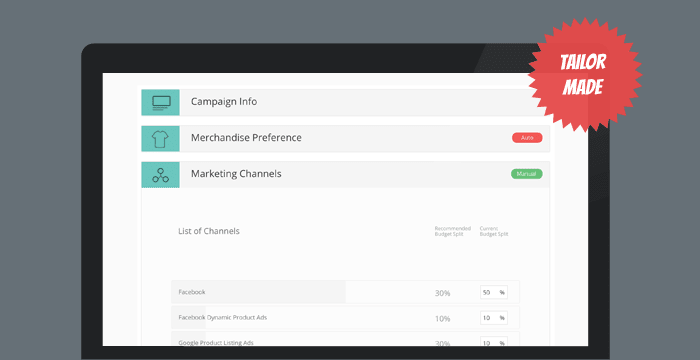Click the List of Channels heading
The height and width of the screenshot is (360, 700).
208,231
